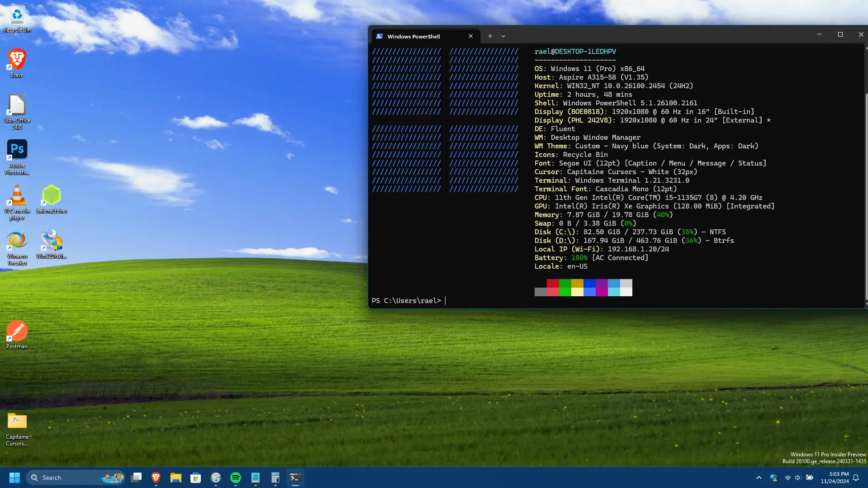Click the 'Display (BOE0818)' line
This screenshot has width=868, height=488.
pos(645,112)
